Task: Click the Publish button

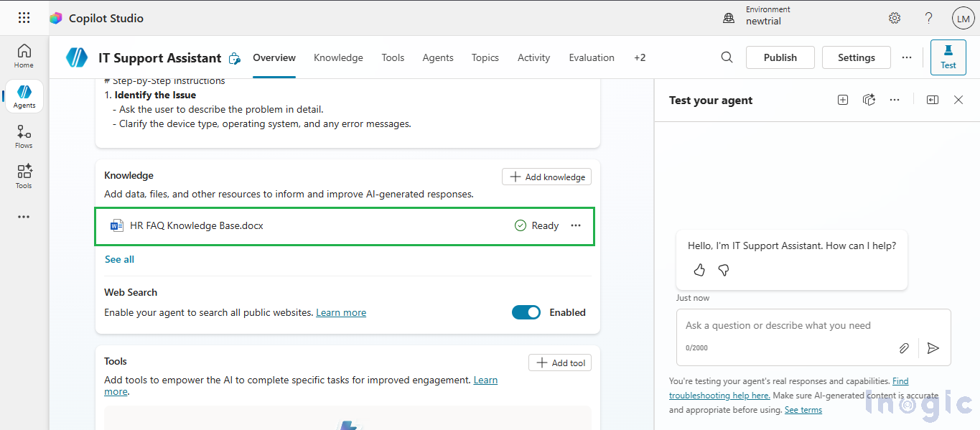Action: coord(780,57)
